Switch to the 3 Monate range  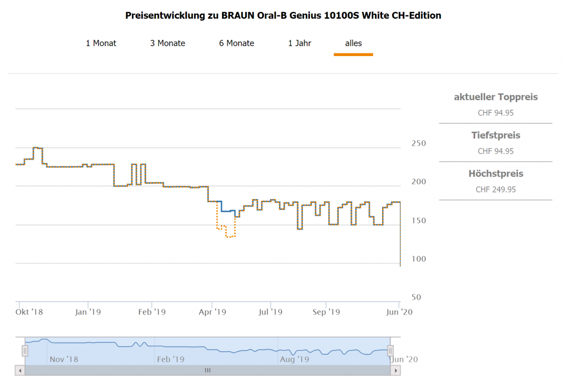point(168,43)
